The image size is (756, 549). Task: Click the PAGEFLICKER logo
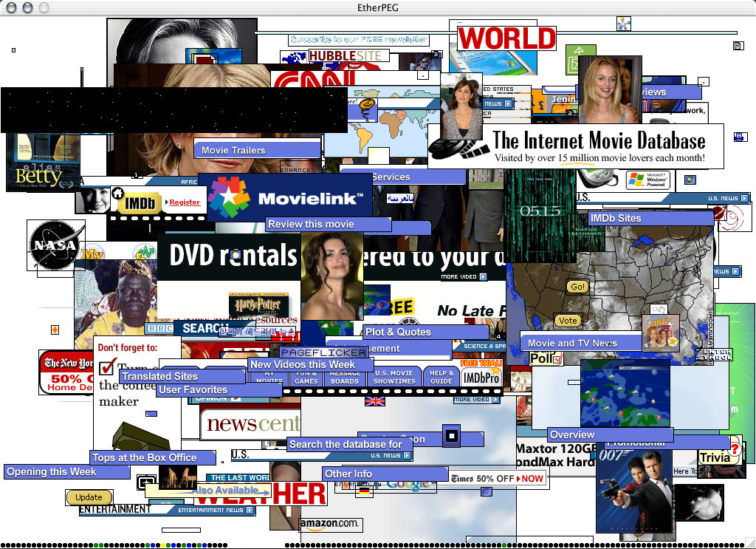(x=324, y=352)
